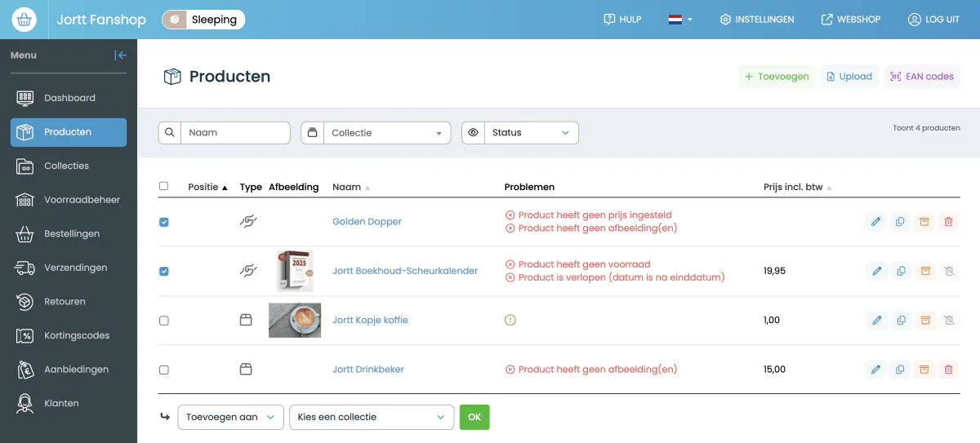Open Voorraadbeheer in the sidebar menu

point(69,200)
